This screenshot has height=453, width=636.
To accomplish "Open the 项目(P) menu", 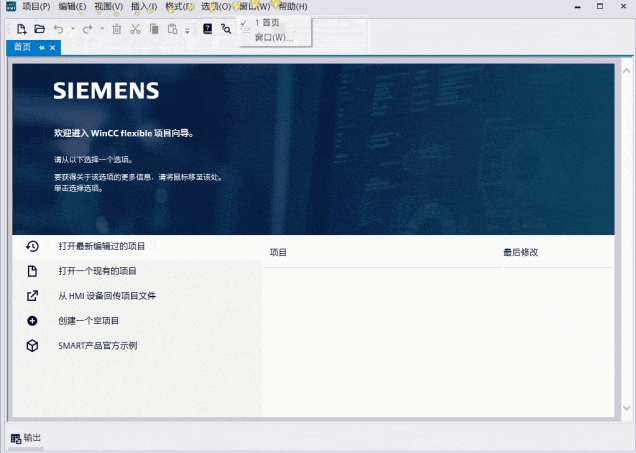I will pos(36,6).
